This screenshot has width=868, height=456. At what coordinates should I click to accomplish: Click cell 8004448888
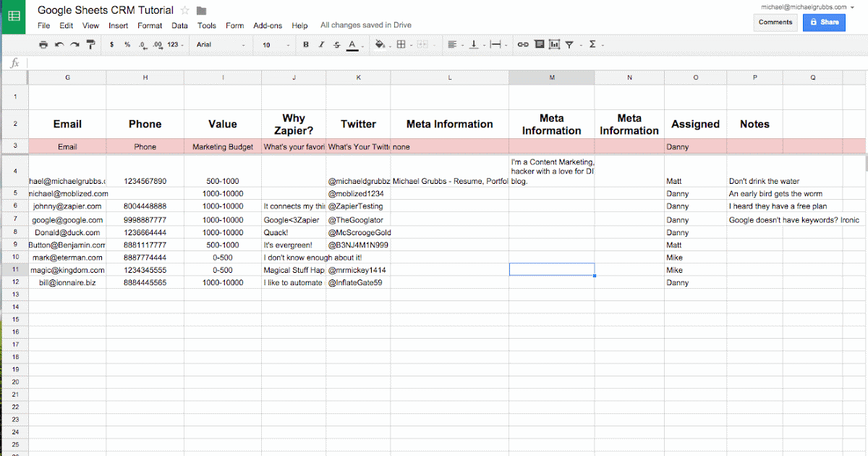tap(145, 206)
